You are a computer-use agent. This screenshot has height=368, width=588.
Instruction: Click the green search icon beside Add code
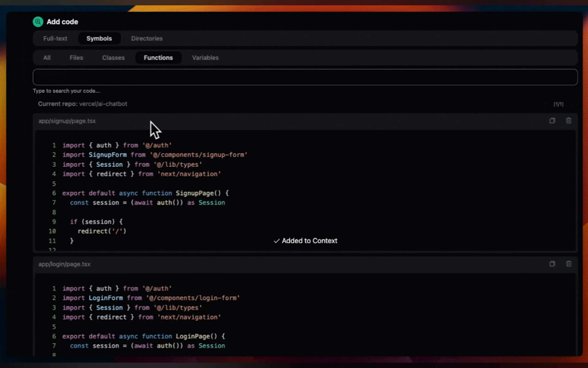coord(38,22)
